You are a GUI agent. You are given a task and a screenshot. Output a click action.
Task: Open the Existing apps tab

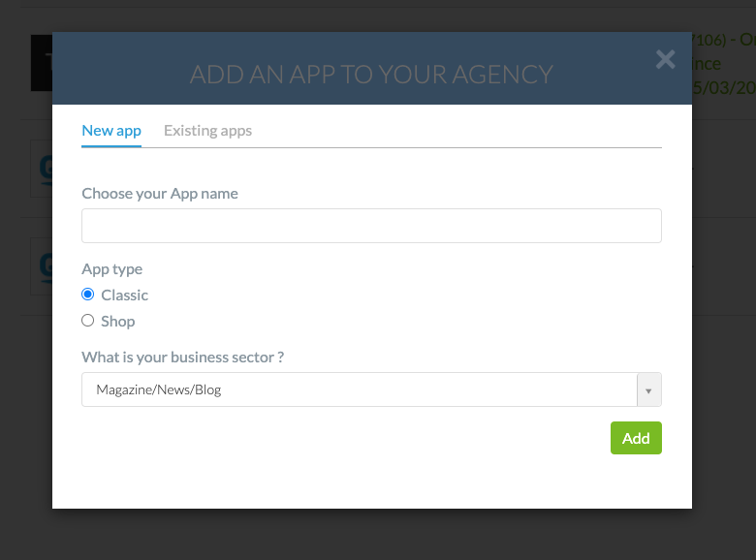pos(207,131)
